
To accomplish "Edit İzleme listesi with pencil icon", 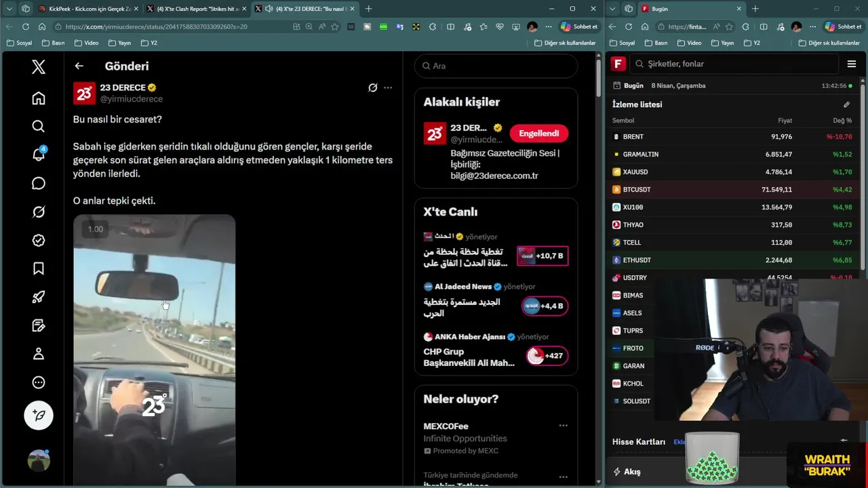I will point(846,104).
